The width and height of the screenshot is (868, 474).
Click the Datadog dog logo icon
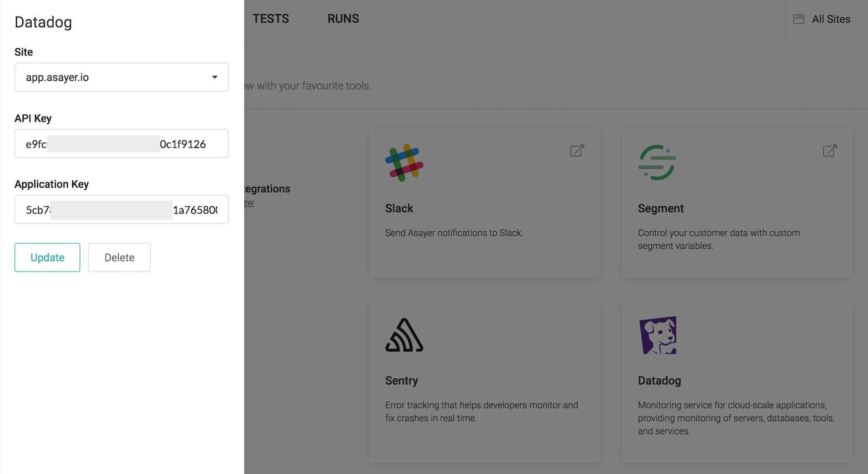[658, 335]
